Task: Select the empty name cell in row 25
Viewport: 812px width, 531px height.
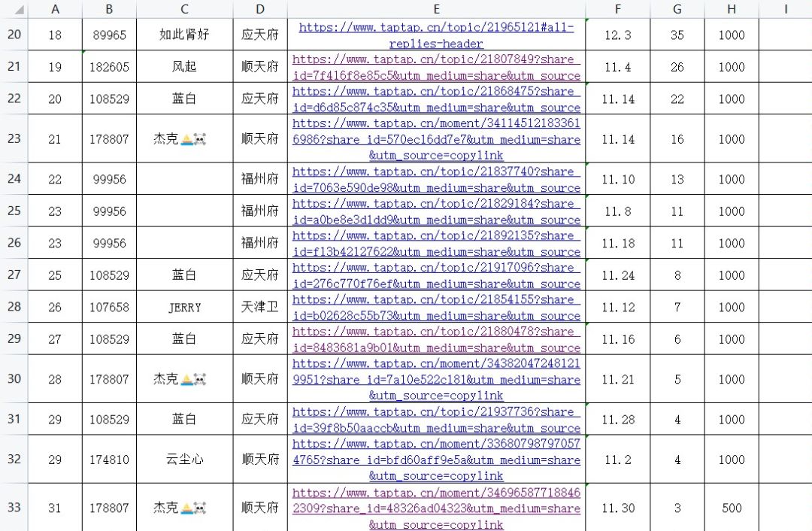Action: click(184, 211)
